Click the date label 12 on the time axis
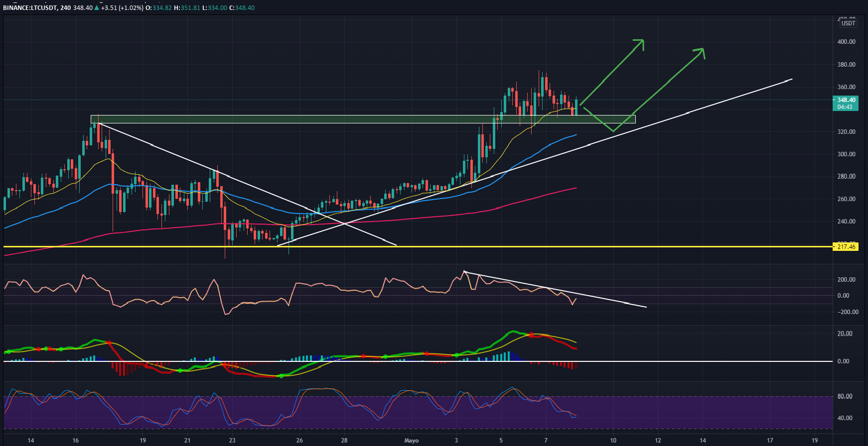Screen dimensions: 868x446 [658, 441]
